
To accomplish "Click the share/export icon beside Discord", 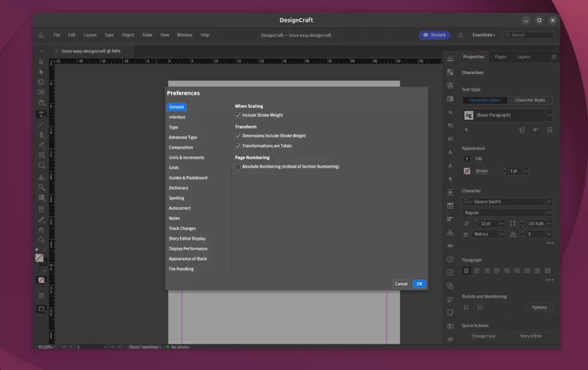I will pos(460,35).
